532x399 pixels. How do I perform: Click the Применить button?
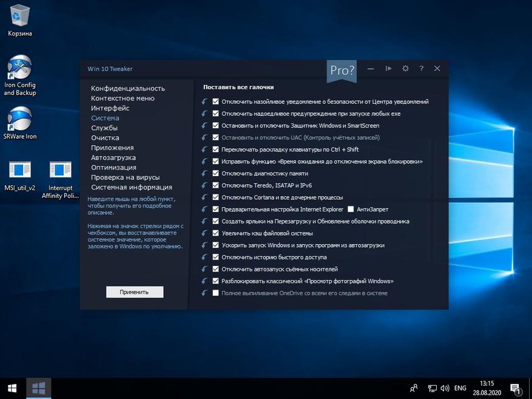(134, 292)
